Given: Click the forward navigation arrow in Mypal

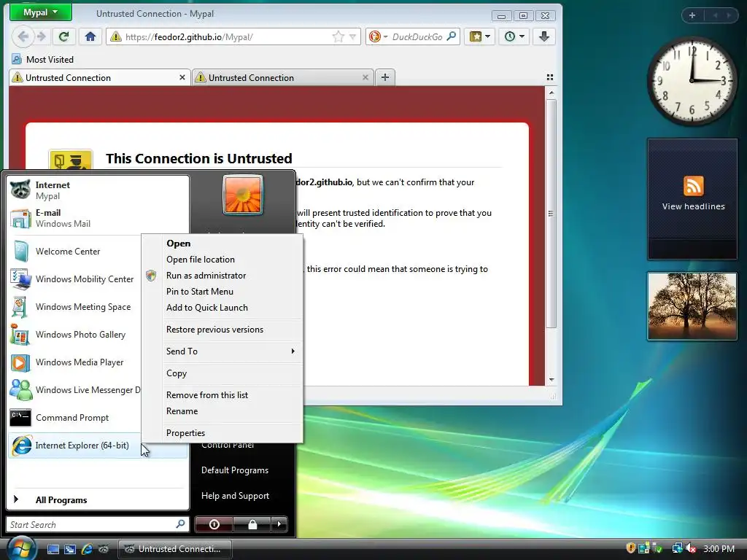Looking at the screenshot, I should click(x=42, y=36).
